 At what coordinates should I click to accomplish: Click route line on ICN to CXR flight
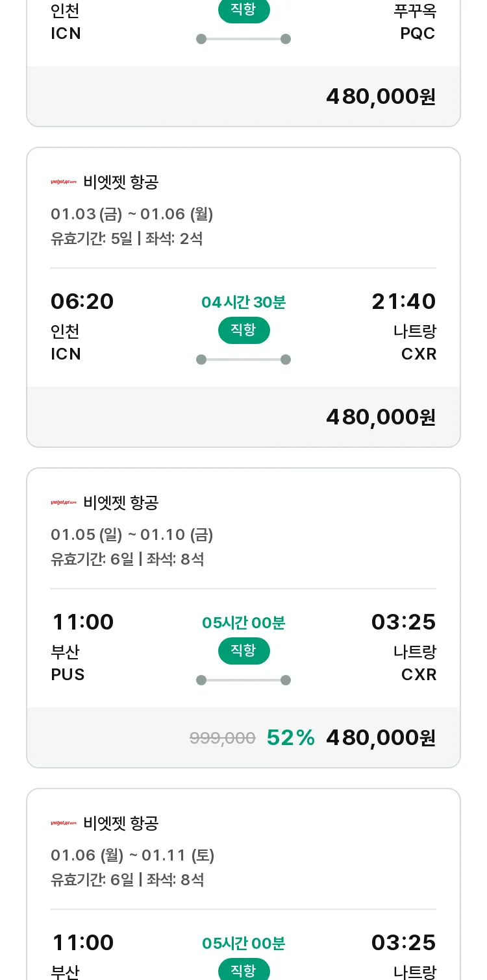[243, 360]
